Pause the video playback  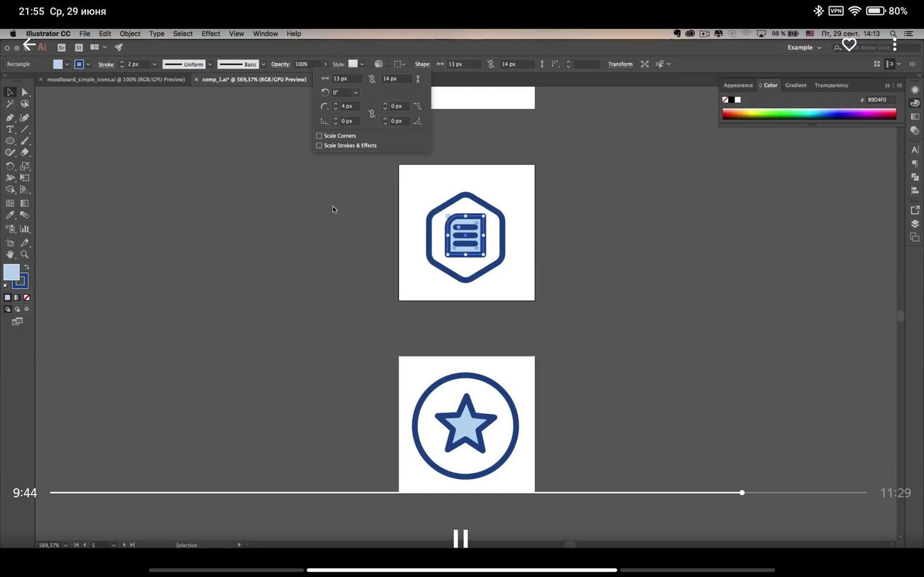461,539
